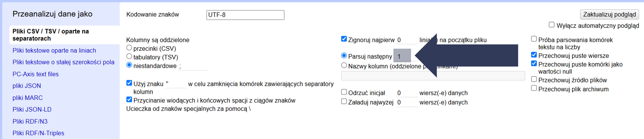
Task: Enable Próba parsowania komórek na liczby
Action: (534, 39)
